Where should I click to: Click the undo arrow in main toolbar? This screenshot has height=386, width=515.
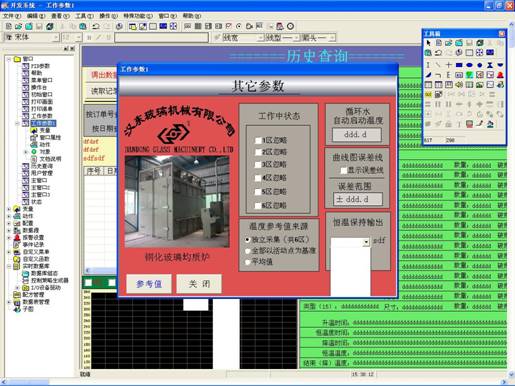[96, 26]
